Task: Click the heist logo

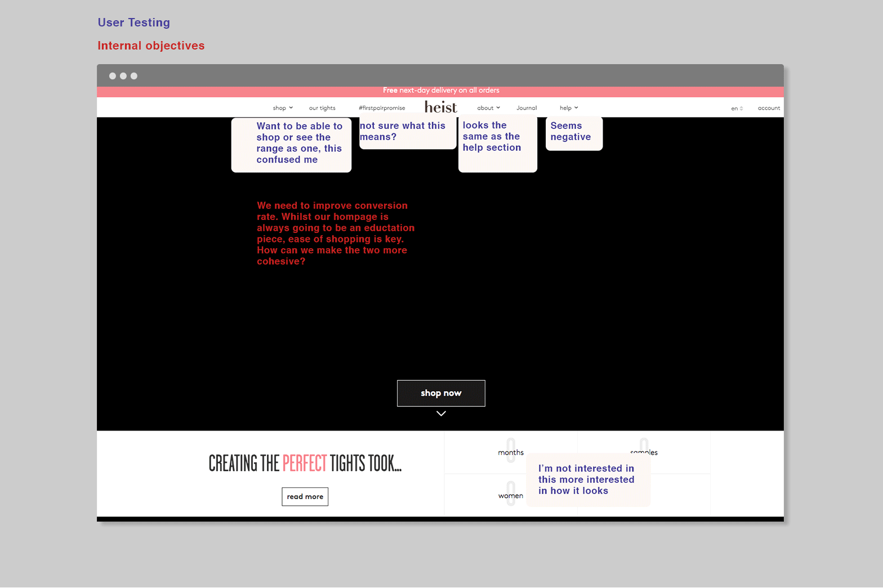Action: point(440,107)
